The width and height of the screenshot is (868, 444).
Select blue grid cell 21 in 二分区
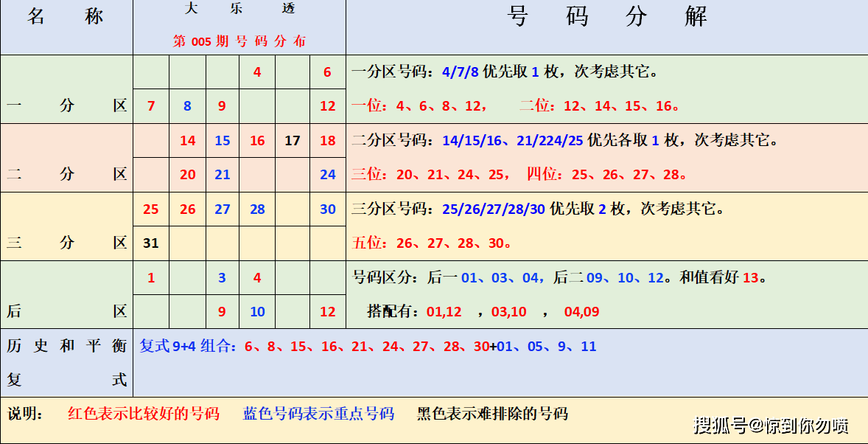pyautogui.click(x=222, y=175)
